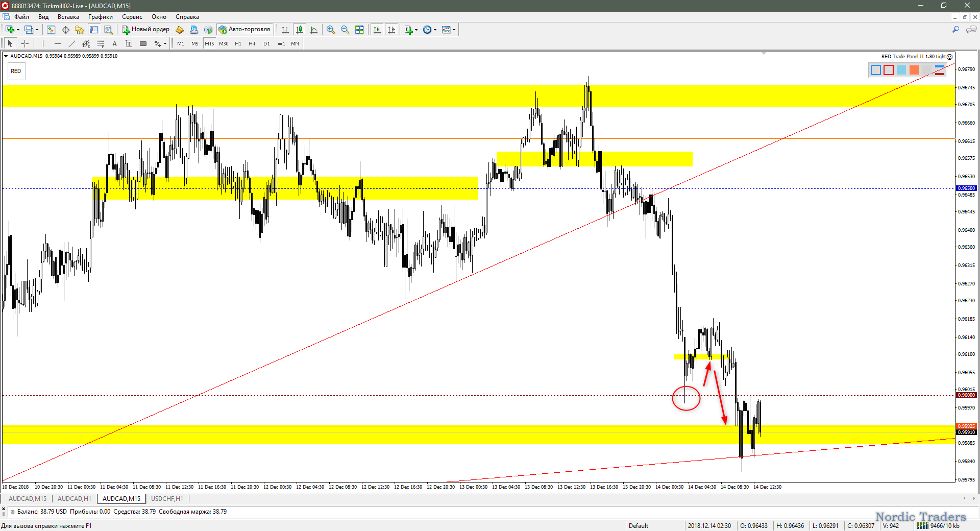
Task: Open the profiles icon in toolbar
Action: point(29,30)
